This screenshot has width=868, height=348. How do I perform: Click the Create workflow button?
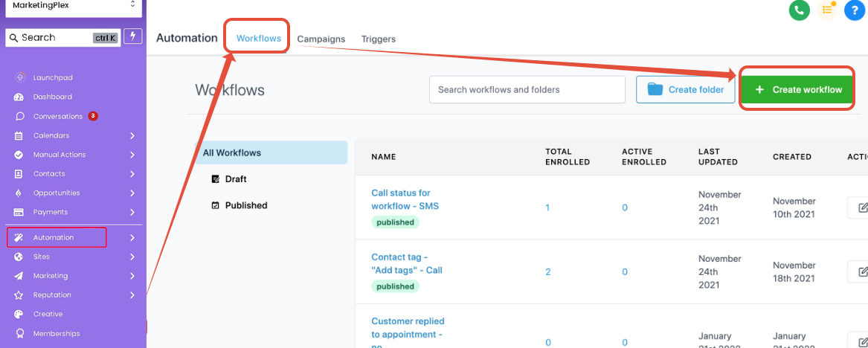click(798, 89)
